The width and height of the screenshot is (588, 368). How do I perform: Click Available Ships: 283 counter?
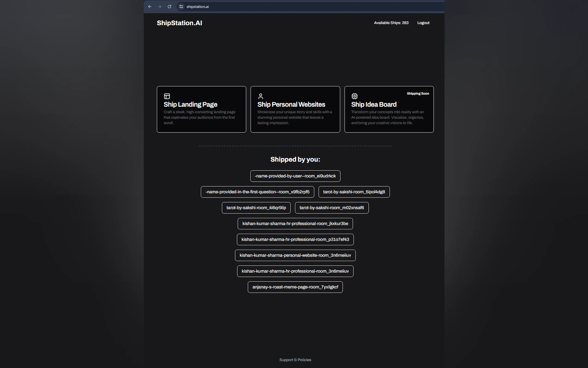(391, 23)
